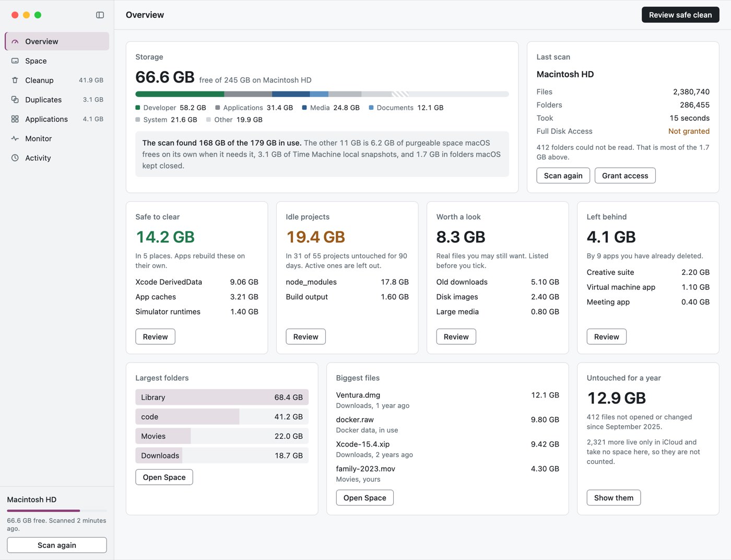Screen dimensions: 731x560
Task: Click the Cleanup trash icon
Action: click(15, 80)
